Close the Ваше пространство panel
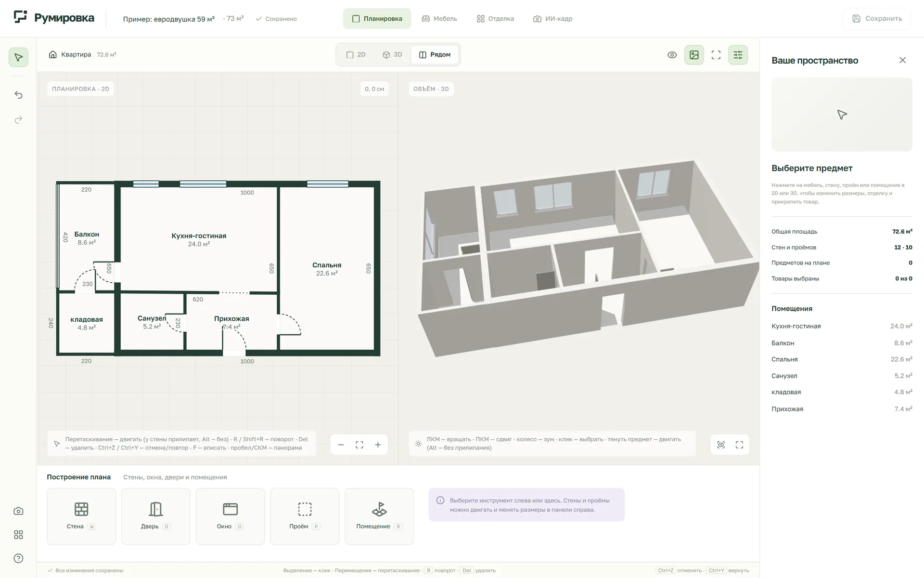The image size is (924, 578). [x=902, y=60]
